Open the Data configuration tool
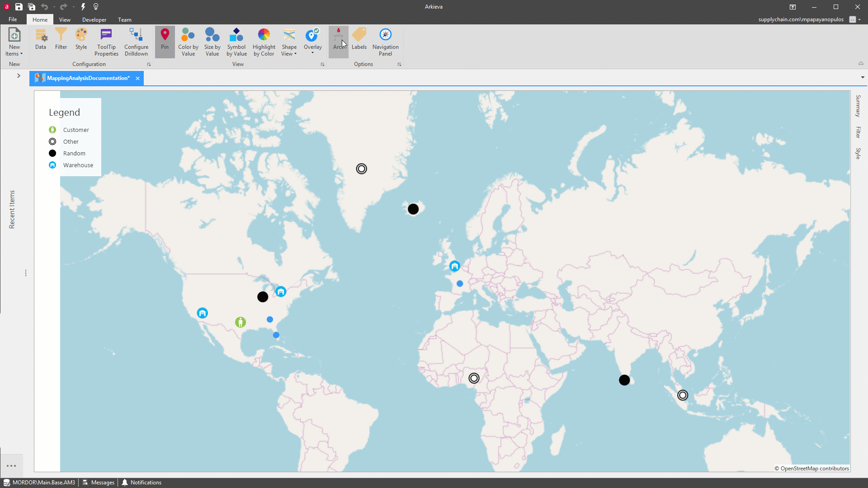868x488 pixels. 41,39
